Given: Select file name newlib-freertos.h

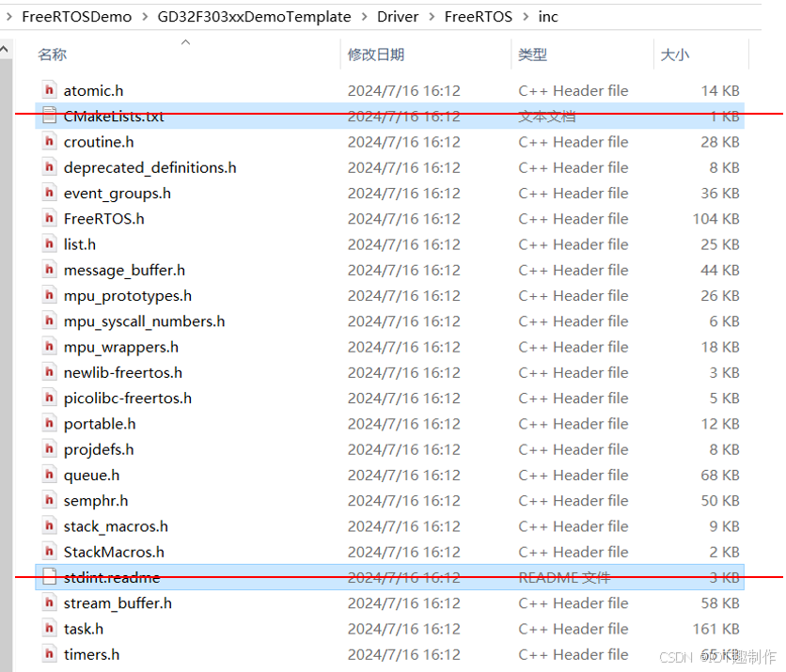Looking at the screenshot, I should point(123,372).
